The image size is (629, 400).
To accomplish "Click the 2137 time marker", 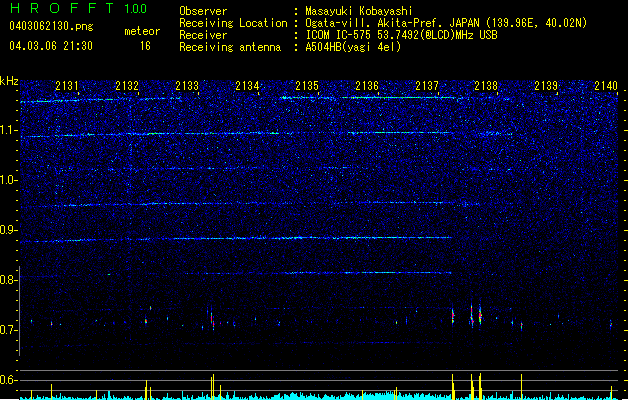I will point(427,86).
